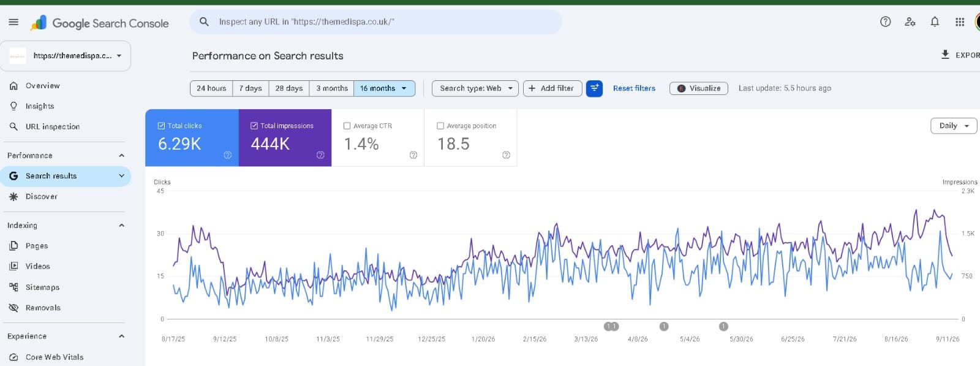980x366 pixels.
Task: Click the export download icon
Action: pos(945,55)
